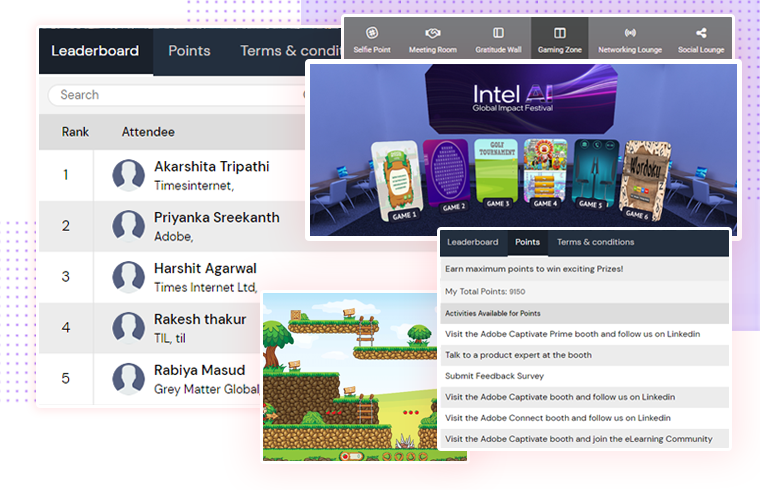Image resolution: width=760 pixels, height=490 pixels.
Task: Click the company text Times Internet Ltd,
Action: point(206,288)
